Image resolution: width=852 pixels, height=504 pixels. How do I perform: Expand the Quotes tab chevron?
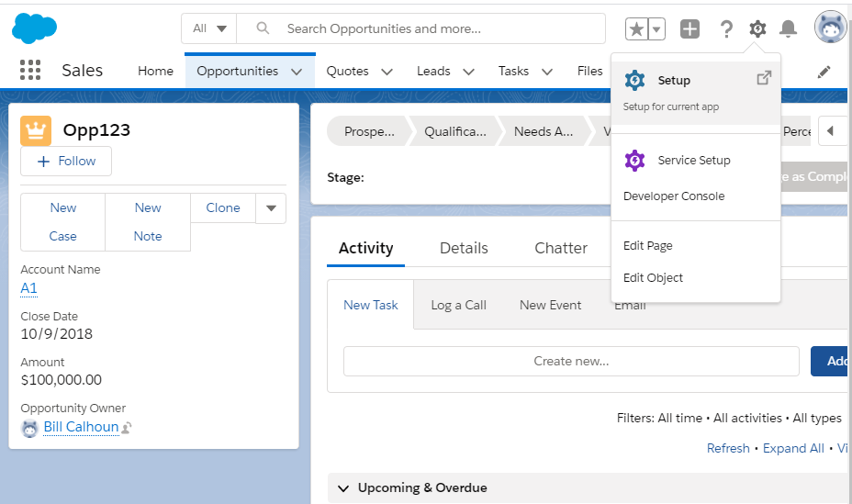[x=387, y=72]
